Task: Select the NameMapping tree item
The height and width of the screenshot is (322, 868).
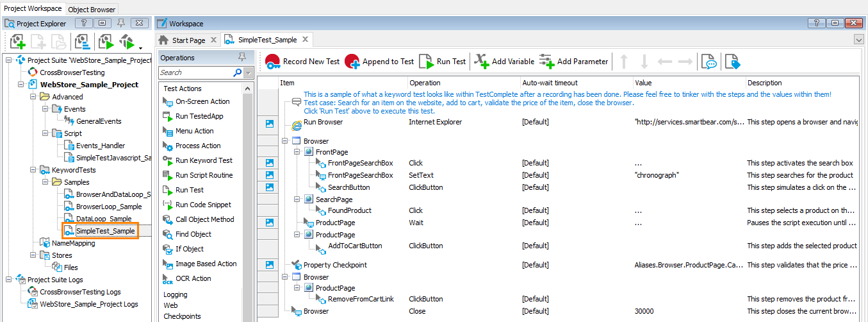Action: (73, 243)
